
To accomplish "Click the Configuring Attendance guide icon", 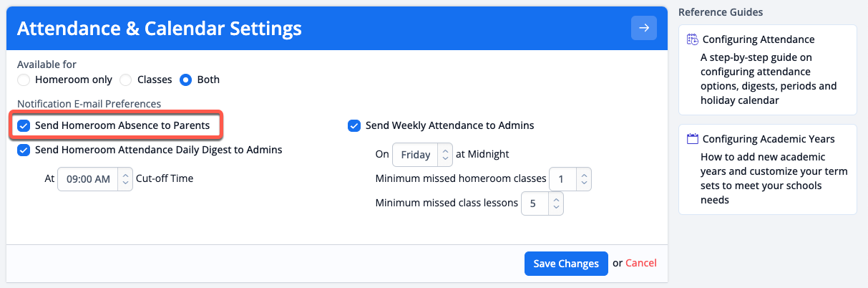I will click(692, 39).
